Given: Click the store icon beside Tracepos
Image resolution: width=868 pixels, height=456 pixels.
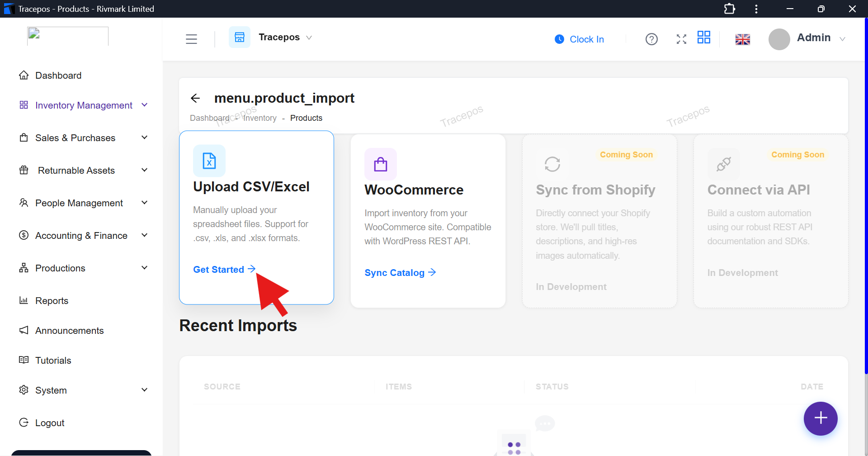Looking at the screenshot, I should point(240,37).
